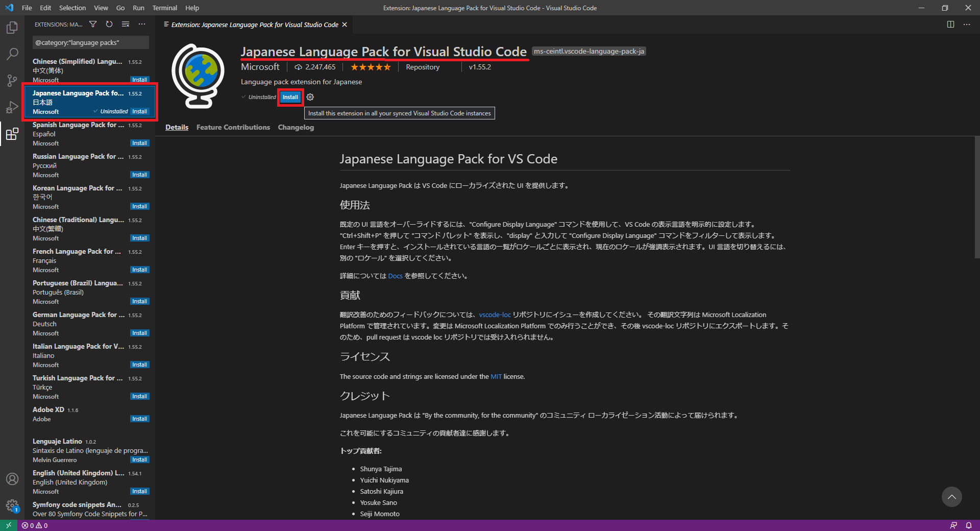This screenshot has height=531, width=980.
Task: Click the Microsoft publisher link
Action: tap(260, 67)
